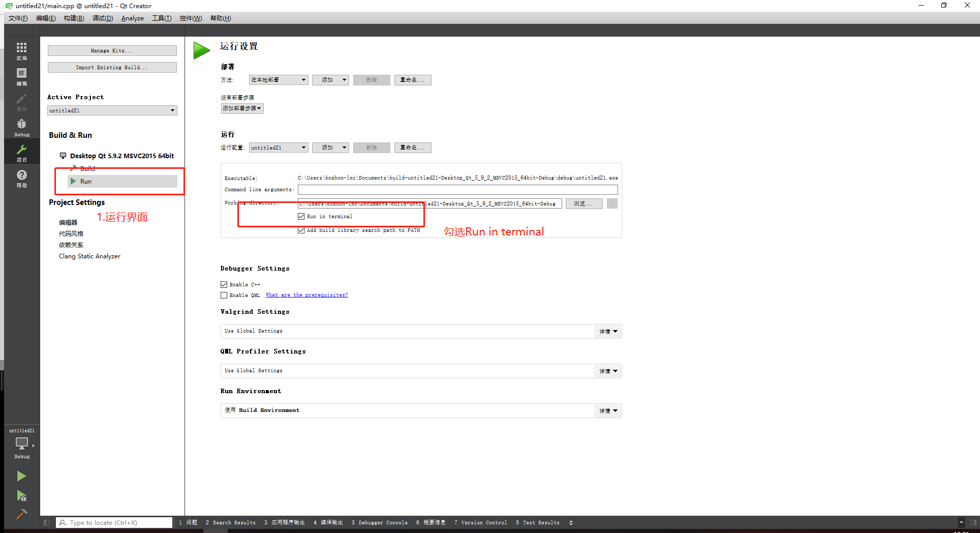
Task: Expand Valgrind Settings details dropdown
Action: click(x=608, y=331)
